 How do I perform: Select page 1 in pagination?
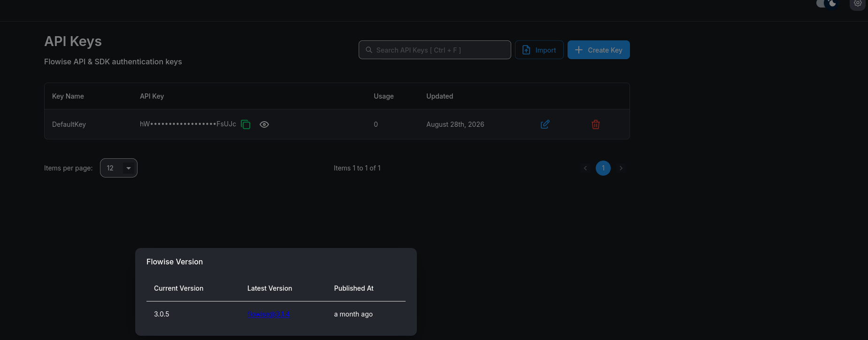coord(603,168)
